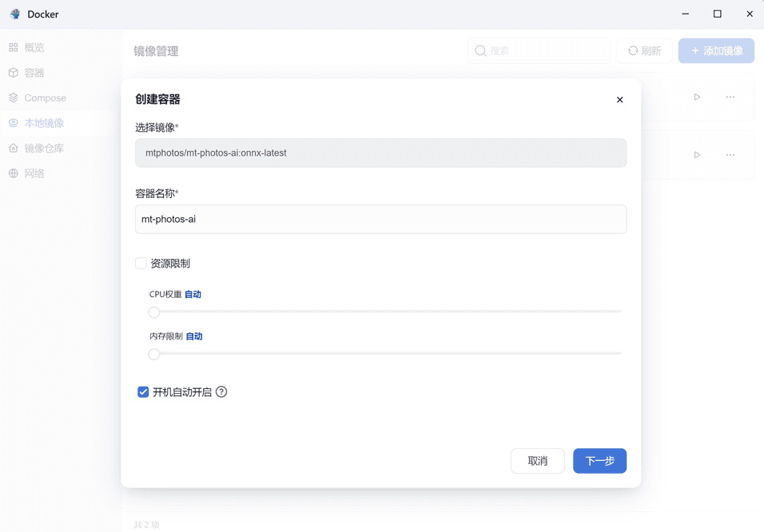Open 镜像仓库 in the sidebar
The width and height of the screenshot is (764, 532).
58,148
